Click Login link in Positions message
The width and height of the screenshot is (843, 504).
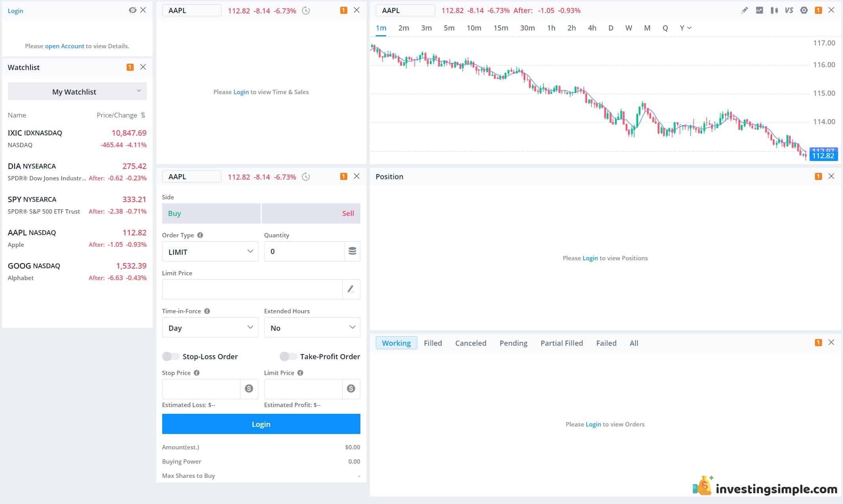click(x=590, y=258)
